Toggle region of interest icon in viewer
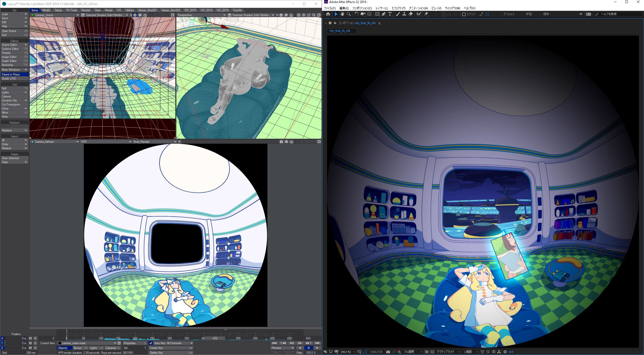 pos(427,352)
